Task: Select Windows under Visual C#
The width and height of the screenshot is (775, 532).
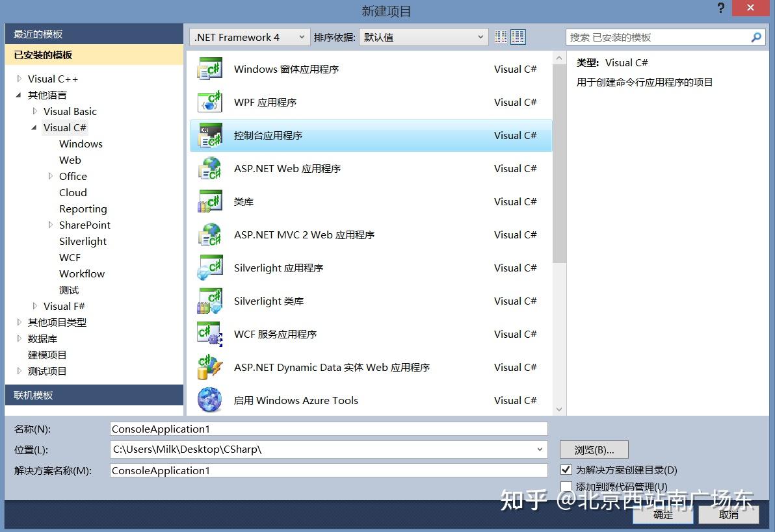Action: (x=81, y=144)
